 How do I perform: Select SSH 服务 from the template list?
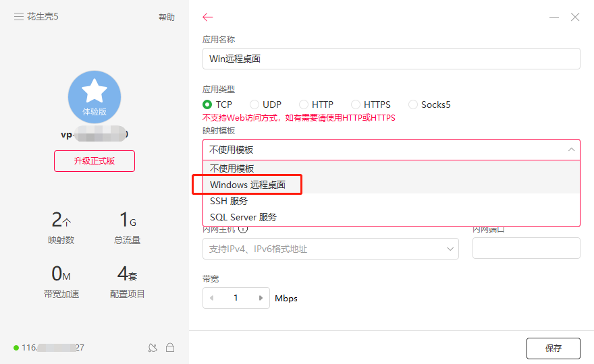pos(229,201)
